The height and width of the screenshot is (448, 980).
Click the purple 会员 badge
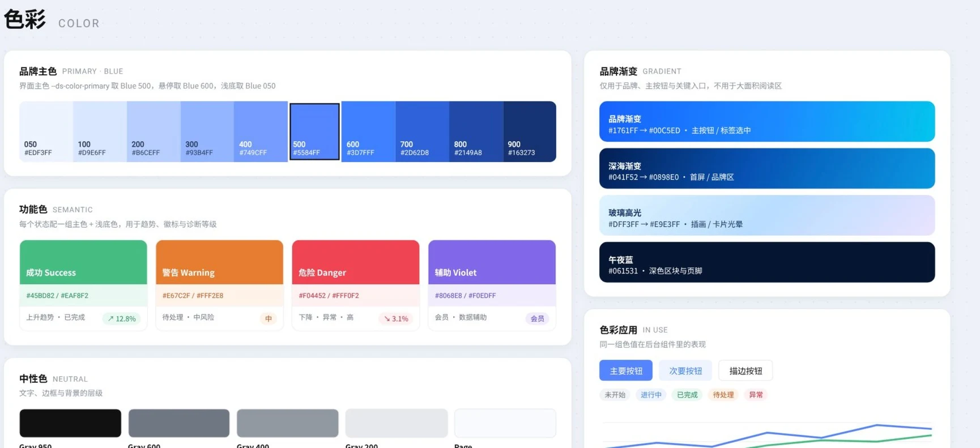tap(538, 318)
